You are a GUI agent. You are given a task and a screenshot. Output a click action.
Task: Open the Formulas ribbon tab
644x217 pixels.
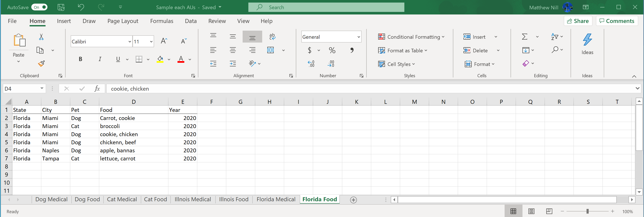click(162, 21)
